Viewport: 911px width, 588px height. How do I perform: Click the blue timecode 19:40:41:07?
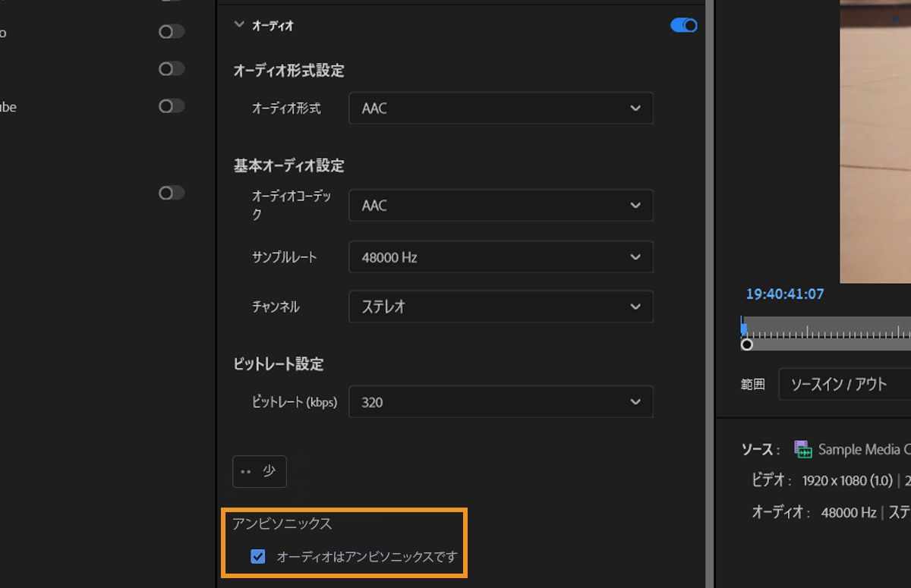[783, 294]
